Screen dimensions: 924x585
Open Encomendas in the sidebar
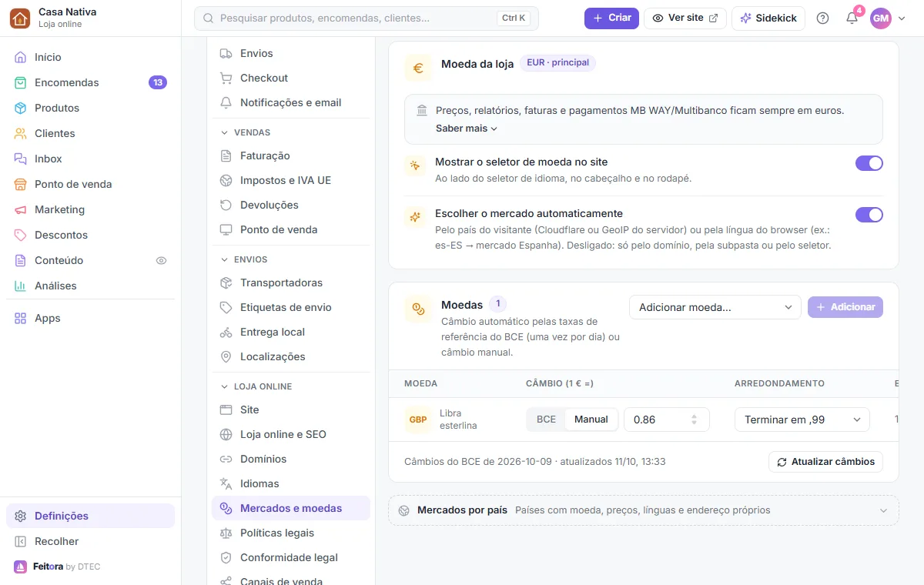[91, 82]
